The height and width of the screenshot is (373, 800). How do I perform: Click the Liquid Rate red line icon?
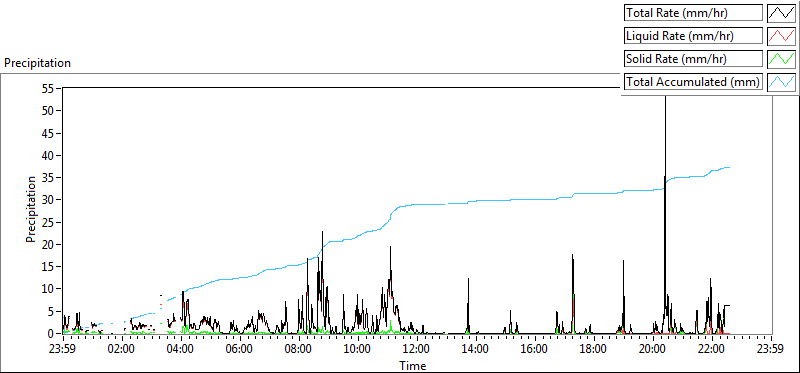click(x=781, y=36)
